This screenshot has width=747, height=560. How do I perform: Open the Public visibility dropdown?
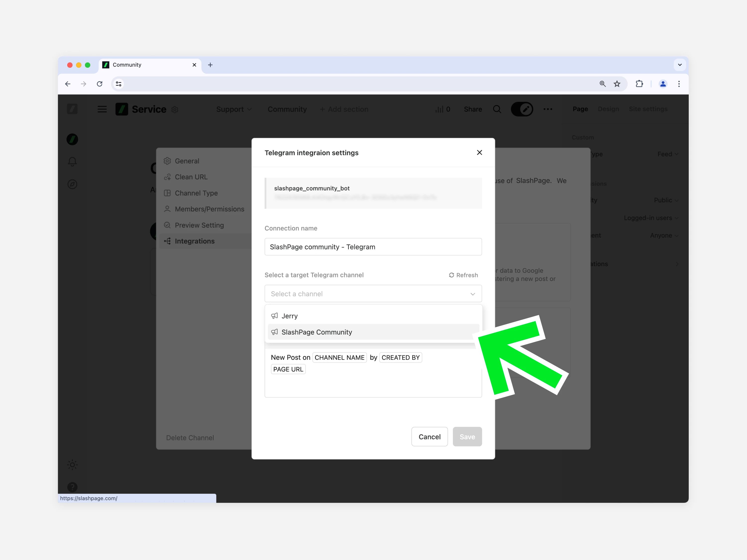point(666,200)
